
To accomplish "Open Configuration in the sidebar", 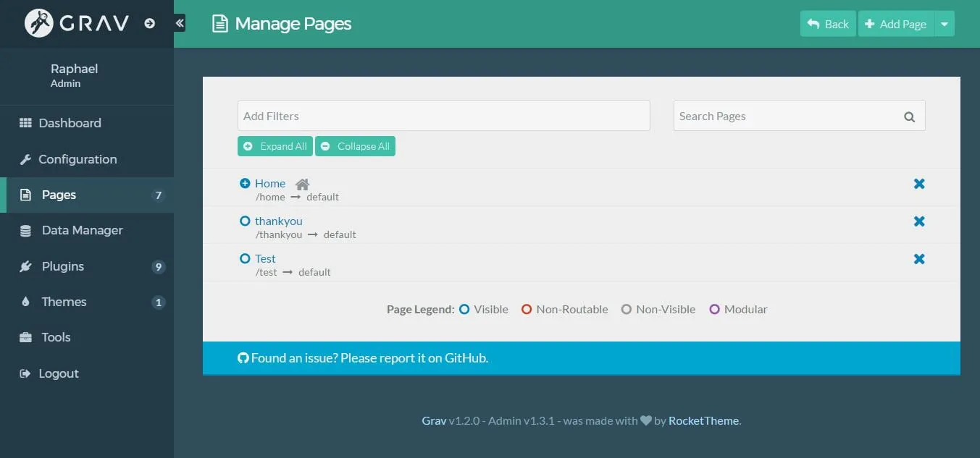I will point(87,159).
